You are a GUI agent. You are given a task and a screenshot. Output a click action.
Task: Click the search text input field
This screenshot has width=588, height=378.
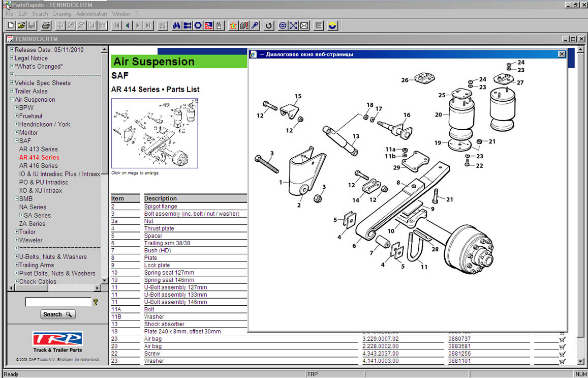click(58, 302)
